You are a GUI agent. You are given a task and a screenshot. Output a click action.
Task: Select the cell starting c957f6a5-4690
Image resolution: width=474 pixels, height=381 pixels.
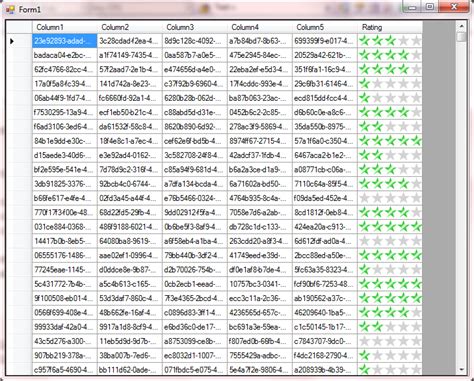click(65, 369)
